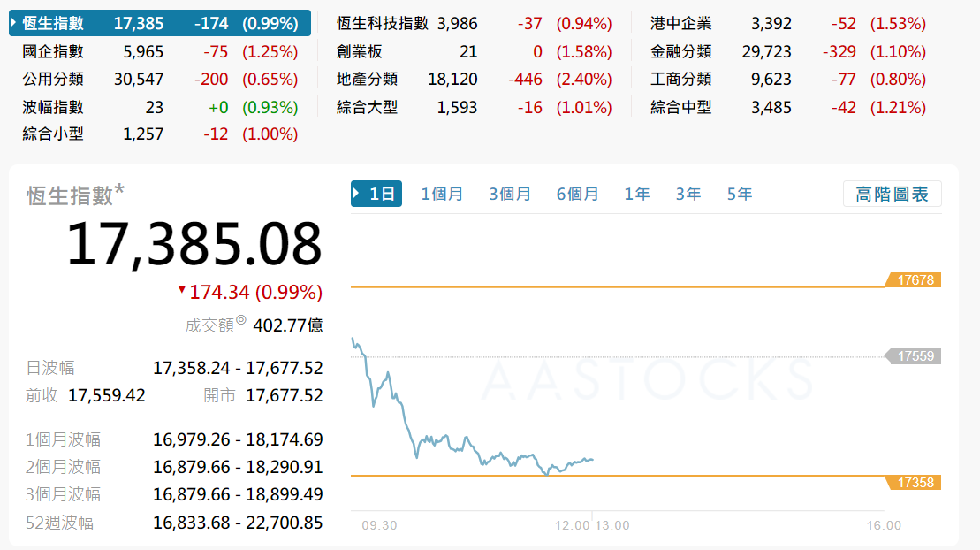Select the 綜合小型 index
Screen dimensions: 980x550
(x=50, y=133)
